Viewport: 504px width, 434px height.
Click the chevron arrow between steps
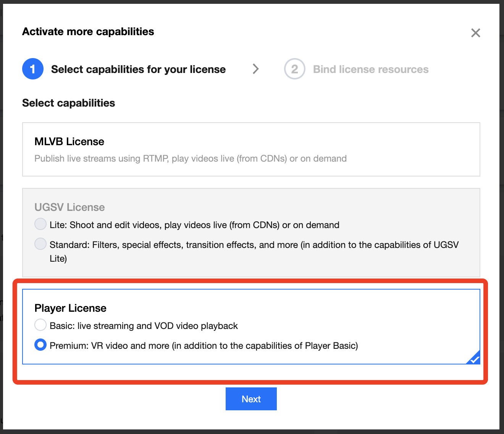pyautogui.click(x=256, y=69)
